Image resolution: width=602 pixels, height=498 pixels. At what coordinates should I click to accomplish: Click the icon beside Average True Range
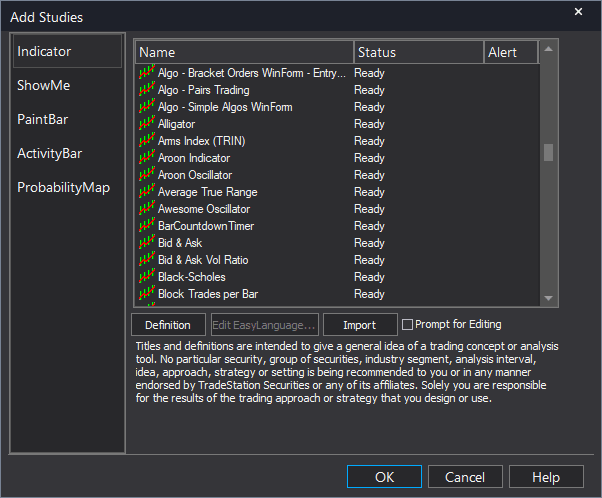click(147, 192)
